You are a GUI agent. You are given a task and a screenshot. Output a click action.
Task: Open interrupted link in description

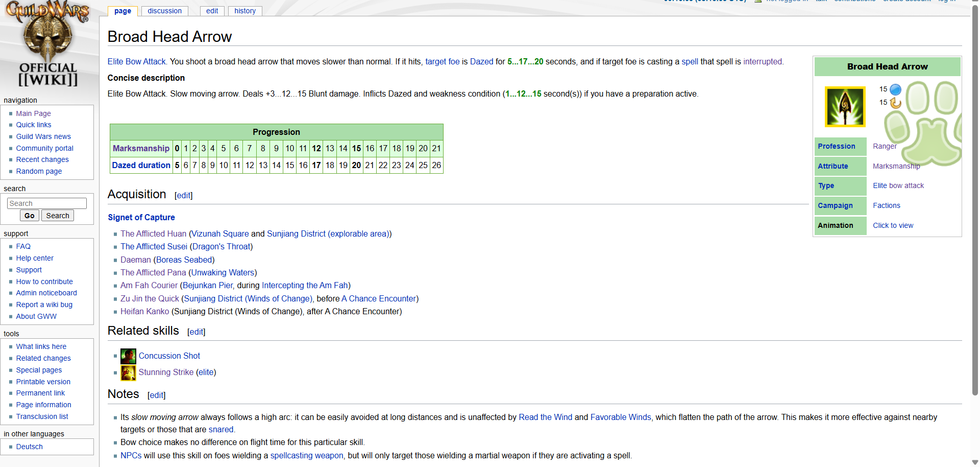click(763, 61)
